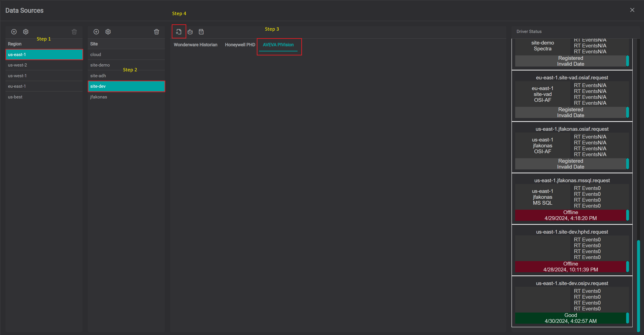Switch to Wonderware Historian tab
This screenshot has height=335, width=644.
[195, 45]
